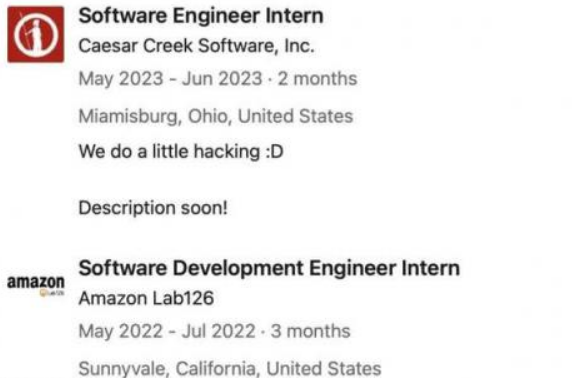Click the Miamisburg, Ohio, United States location
575x378 pixels.
pyautogui.click(x=216, y=116)
